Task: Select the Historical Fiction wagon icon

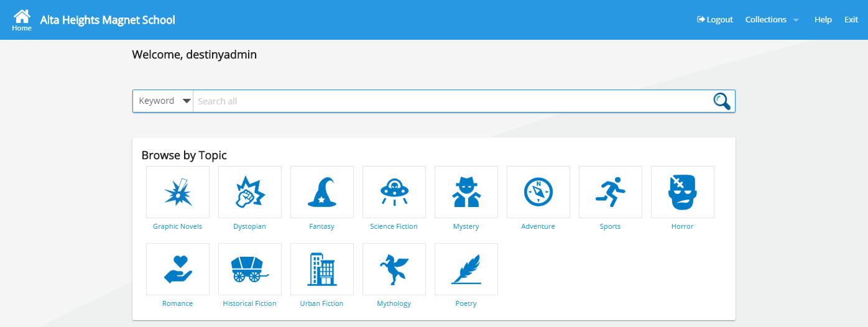Action: (x=250, y=269)
